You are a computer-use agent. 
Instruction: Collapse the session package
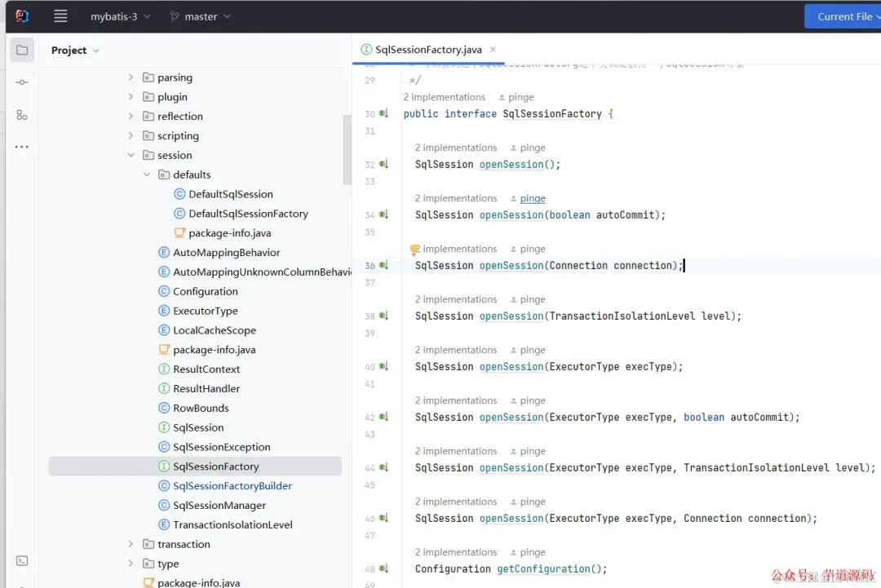[131, 155]
